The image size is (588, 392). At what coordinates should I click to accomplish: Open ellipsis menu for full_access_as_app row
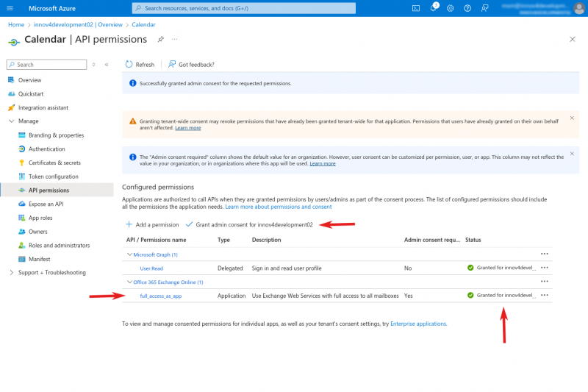coord(545,295)
